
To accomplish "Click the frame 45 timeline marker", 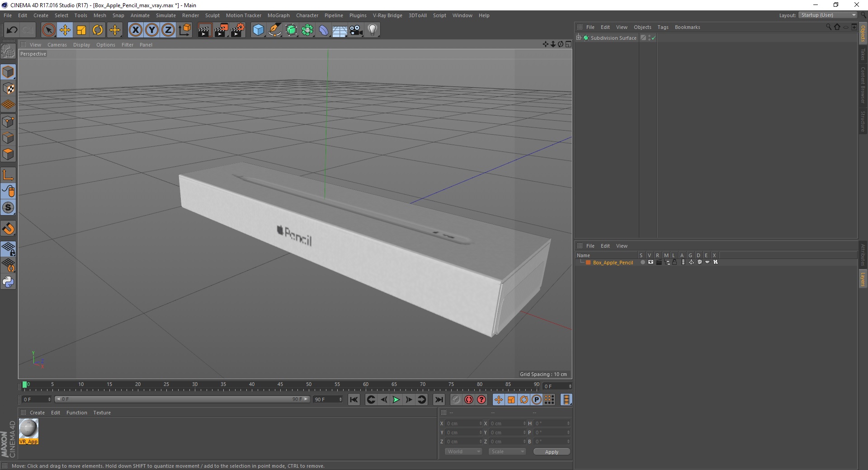I will [x=280, y=385].
